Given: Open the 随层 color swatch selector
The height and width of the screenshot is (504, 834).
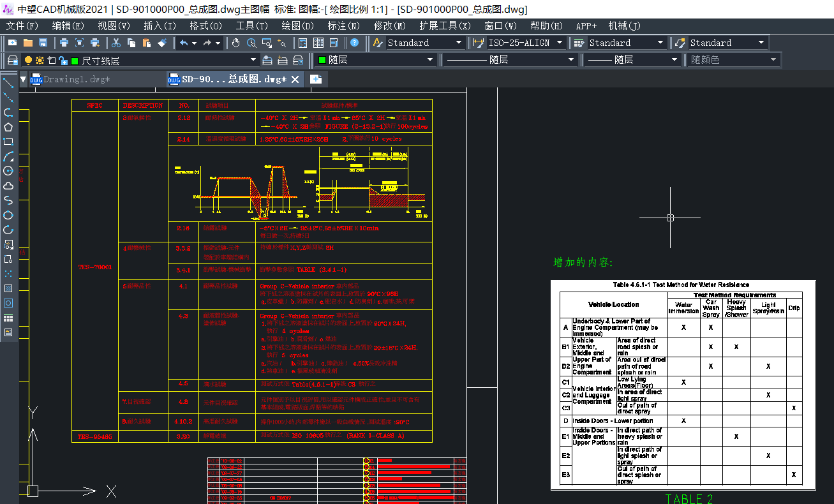Looking at the screenshot, I should [376, 60].
